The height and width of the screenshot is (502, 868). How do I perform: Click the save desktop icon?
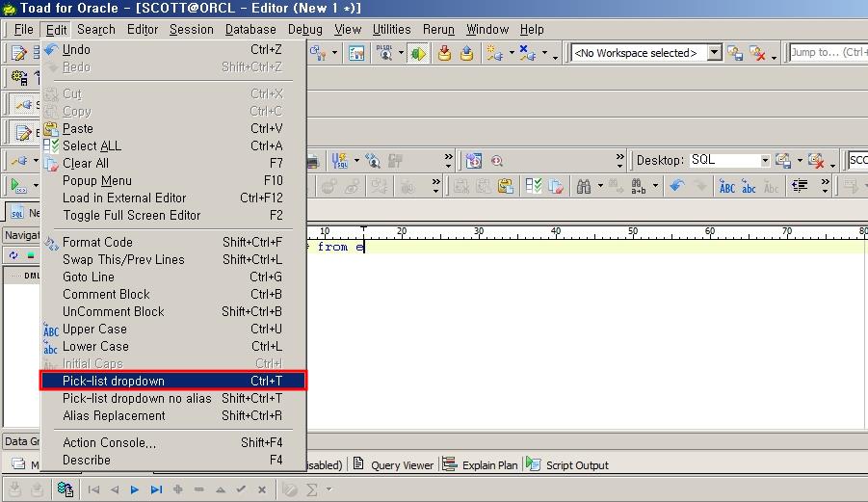[783, 161]
